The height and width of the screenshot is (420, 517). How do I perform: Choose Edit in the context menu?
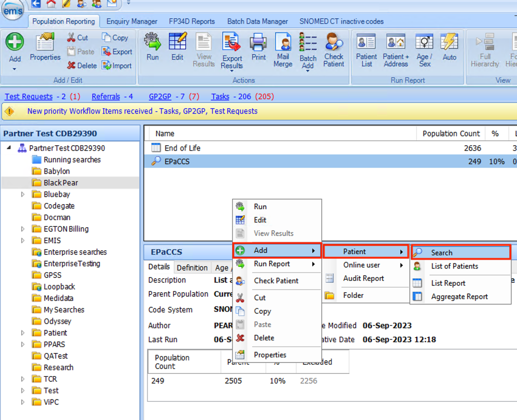click(277, 220)
